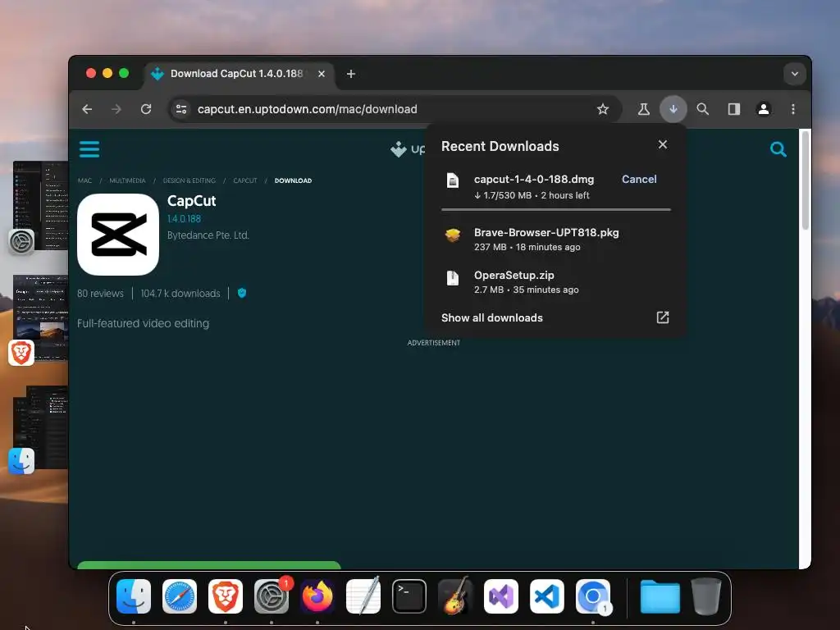Open System Settings in the Dock
Image resolution: width=840 pixels, height=630 pixels.
tap(272, 596)
